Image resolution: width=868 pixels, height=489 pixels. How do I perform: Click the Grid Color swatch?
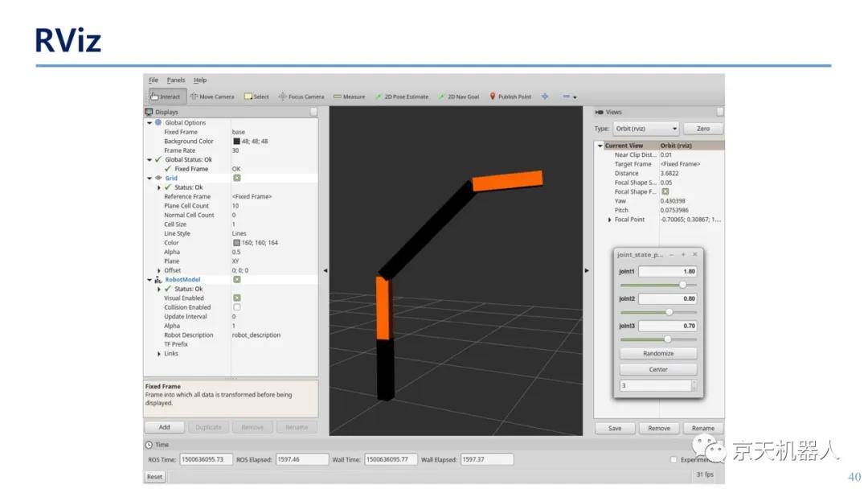click(x=236, y=243)
